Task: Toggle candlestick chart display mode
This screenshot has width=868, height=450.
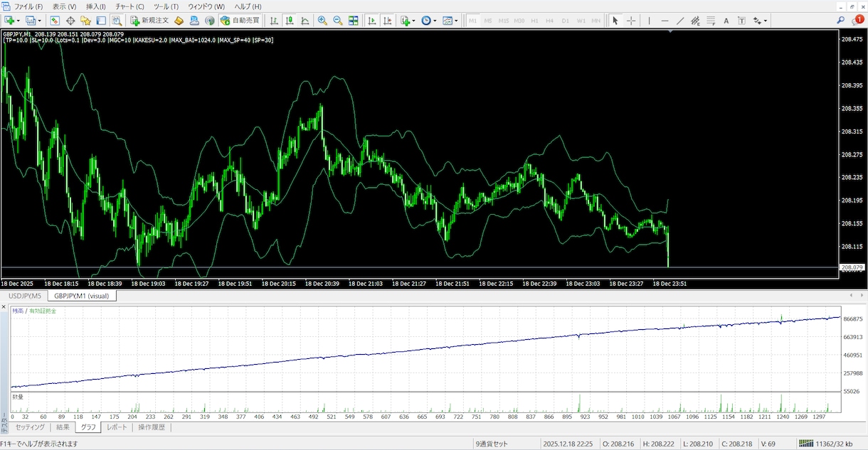Action: pyautogui.click(x=290, y=21)
